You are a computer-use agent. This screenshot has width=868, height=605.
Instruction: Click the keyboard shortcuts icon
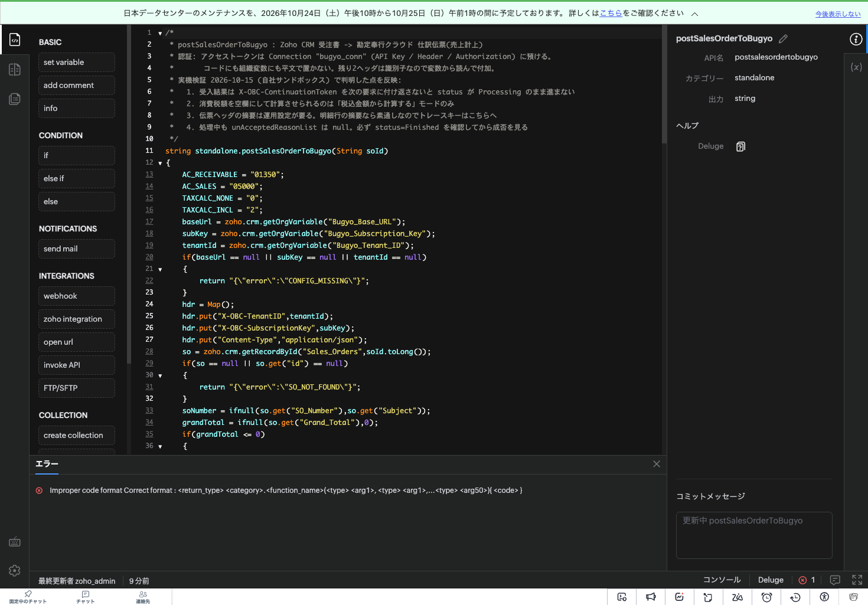tap(15, 542)
